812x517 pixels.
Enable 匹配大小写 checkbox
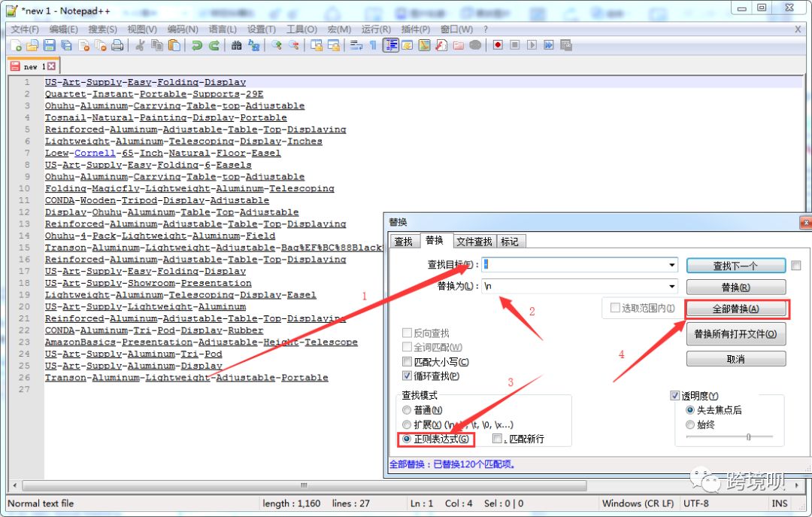(x=407, y=362)
